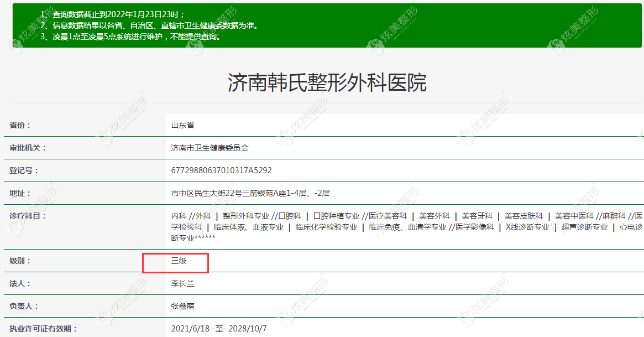Click the hospital title 济南韩氏整形外科医院
Screen dimensions: 644x337
tap(327, 82)
